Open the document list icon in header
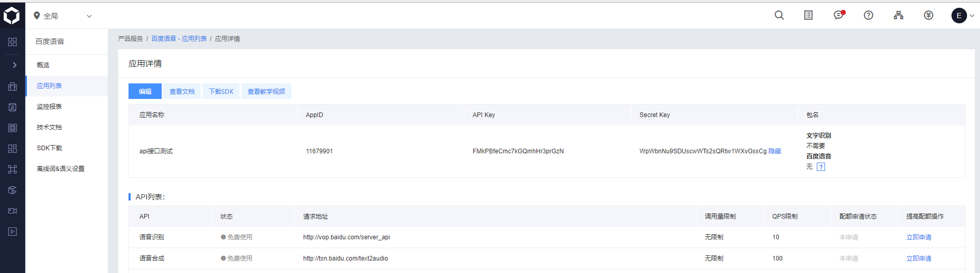 (808, 16)
